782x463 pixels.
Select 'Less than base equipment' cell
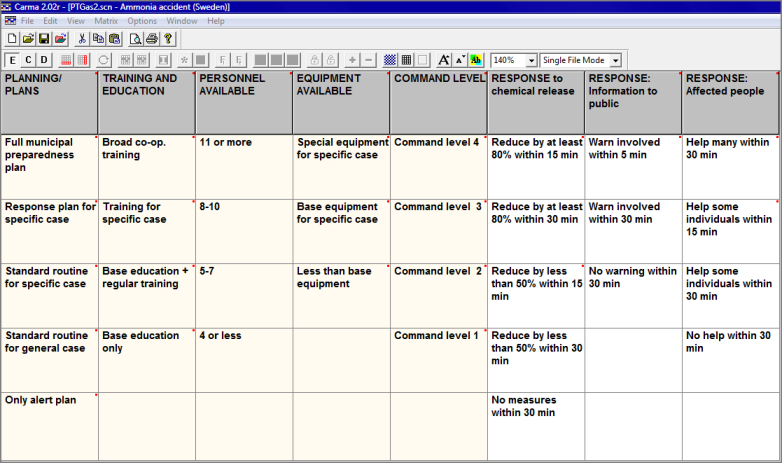[341, 296]
